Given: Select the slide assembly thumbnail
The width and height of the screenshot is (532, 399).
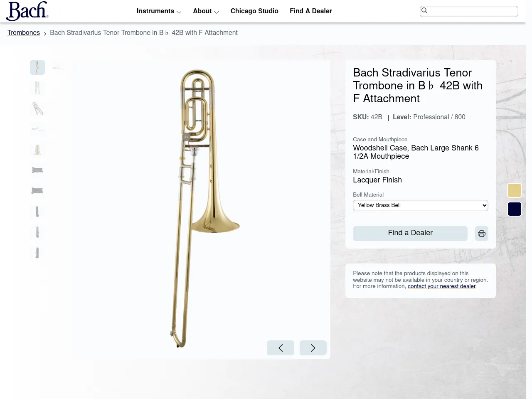Looking at the screenshot, I should click(x=37, y=88).
